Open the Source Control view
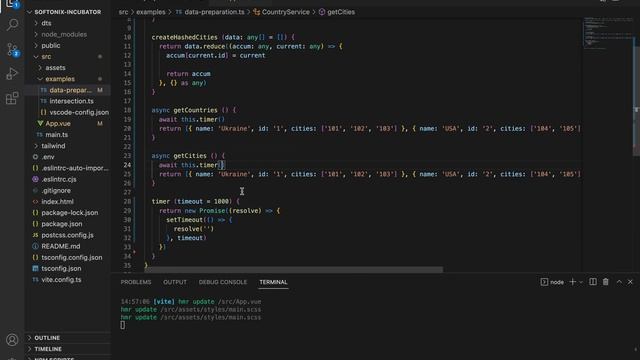This screenshot has width=640, height=360. [12, 49]
